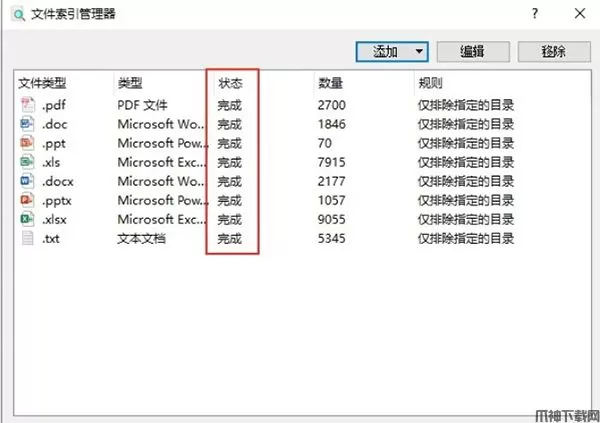Click the count value 1846
This screenshot has height=423, width=600.
[x=332, y=124]
